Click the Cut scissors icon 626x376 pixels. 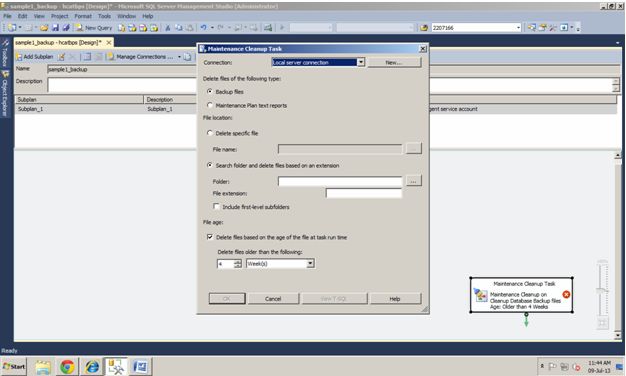(168, 28)
